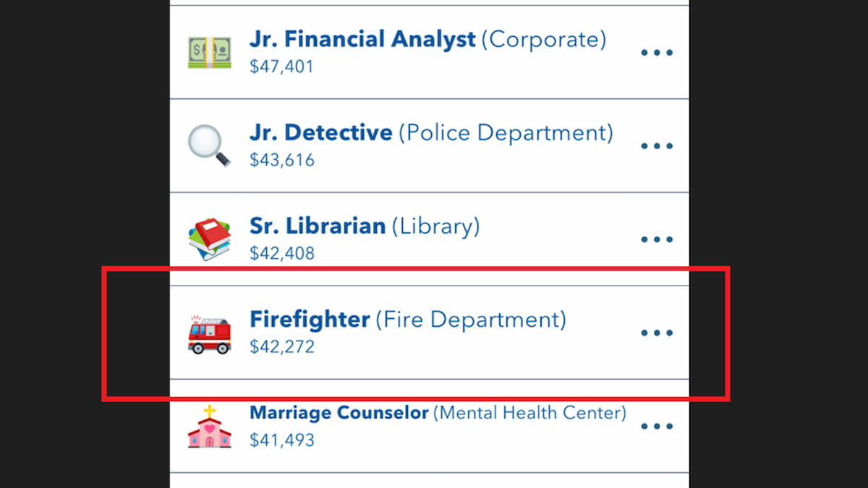Open the options menu for the Firefighter job
The height and width of the screenshot is (488, 868).
click(x=656, y=332)
